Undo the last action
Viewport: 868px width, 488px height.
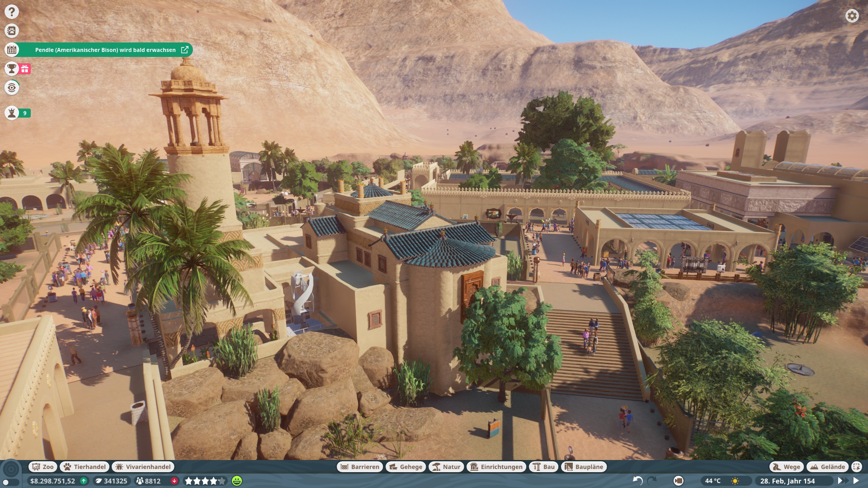[x=637, y=481]
